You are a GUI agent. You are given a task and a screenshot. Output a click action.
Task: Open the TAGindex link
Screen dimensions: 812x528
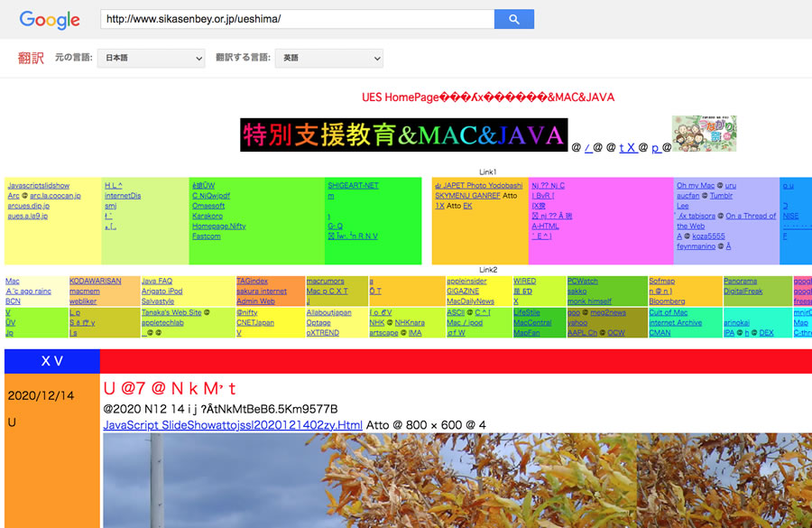253,281
